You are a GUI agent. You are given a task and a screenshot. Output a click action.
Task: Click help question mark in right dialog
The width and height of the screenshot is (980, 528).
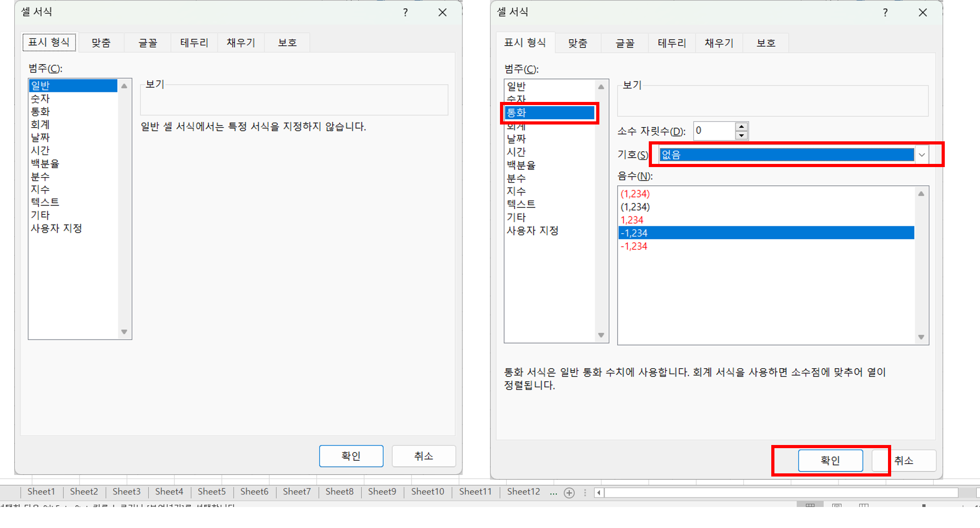tap(885, 12)
